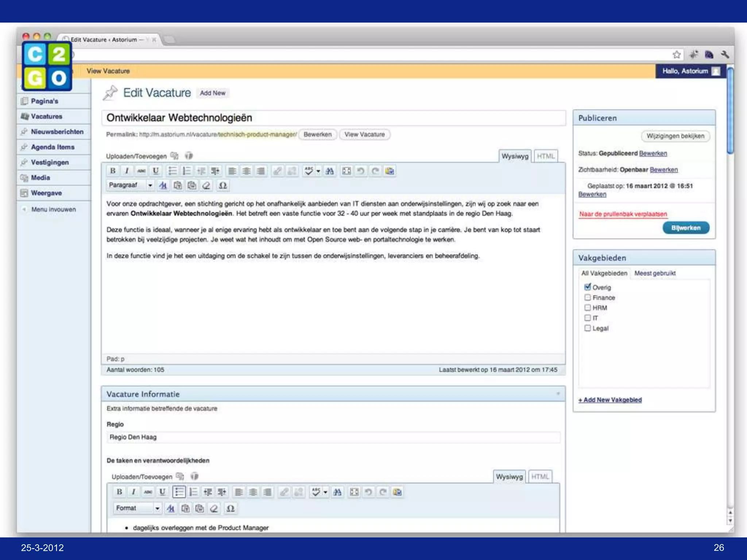Click the Naar de prullenbak verplaatsen link

(x=623, y=214)
